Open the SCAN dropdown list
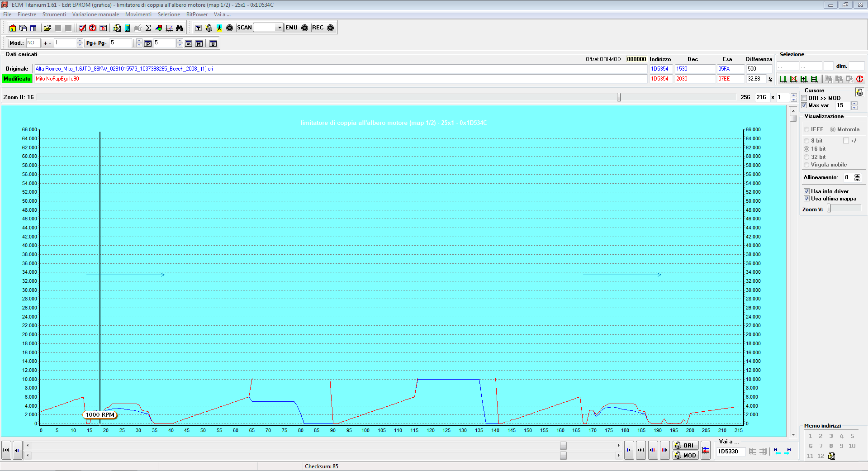 [x=279, y=28]
